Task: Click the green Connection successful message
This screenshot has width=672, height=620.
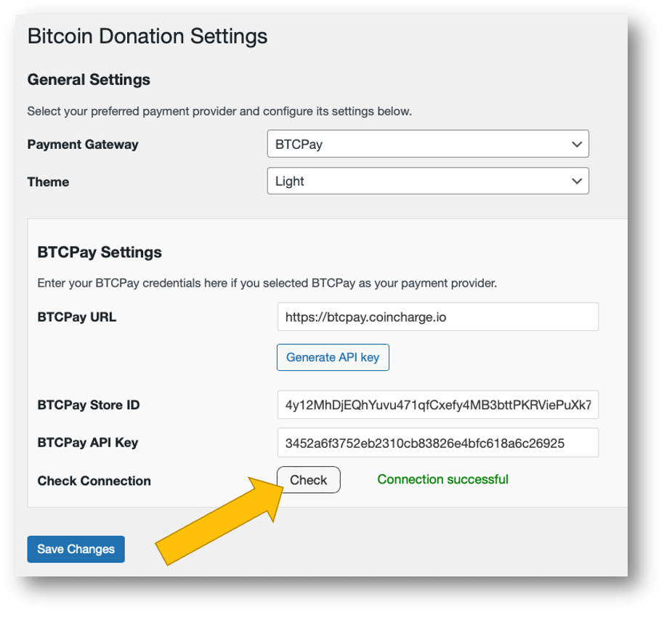Action: point(442,479)
